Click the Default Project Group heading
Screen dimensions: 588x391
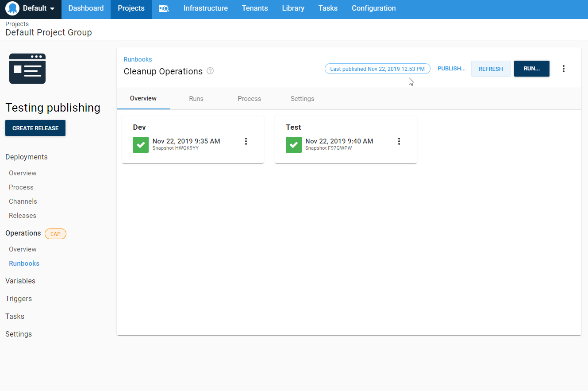49,32
